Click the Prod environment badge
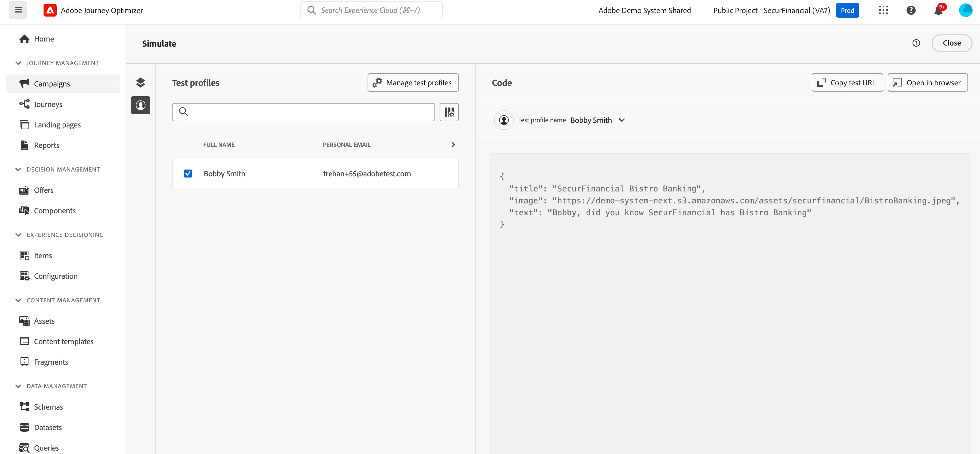This screenshot has width=980, height=454. [x=847, y=10]
